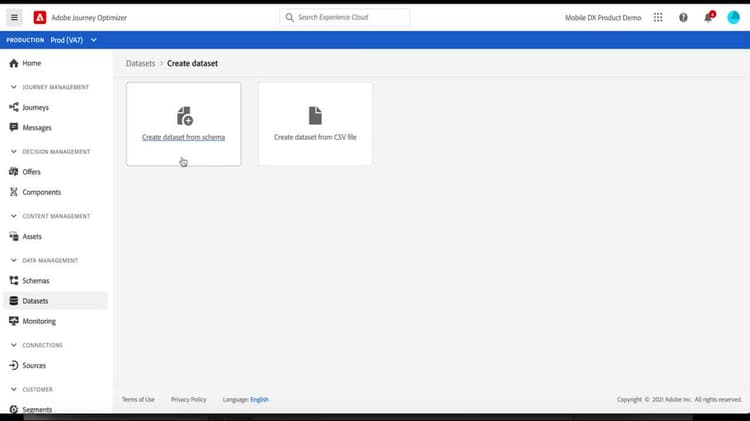This screenshot has width=750, height=421.
Task: Click the Assets sidebar icon
Action: tap(13, 236)
